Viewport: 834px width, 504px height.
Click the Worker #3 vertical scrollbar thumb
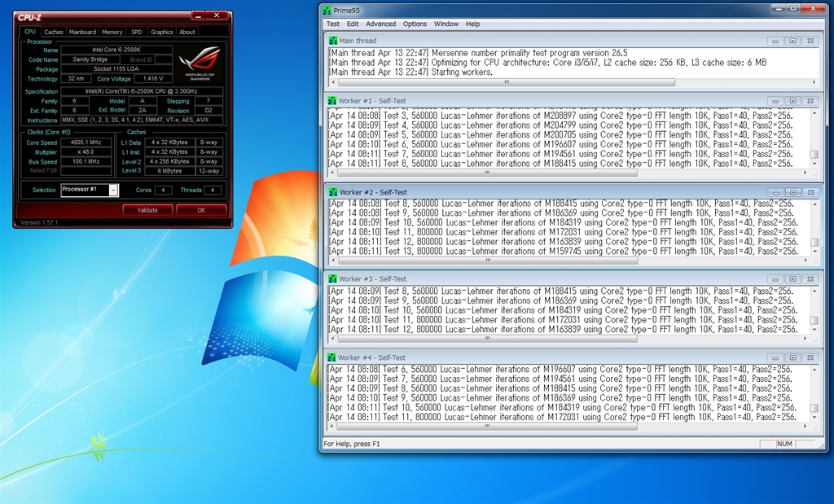[x=814, y=321]
